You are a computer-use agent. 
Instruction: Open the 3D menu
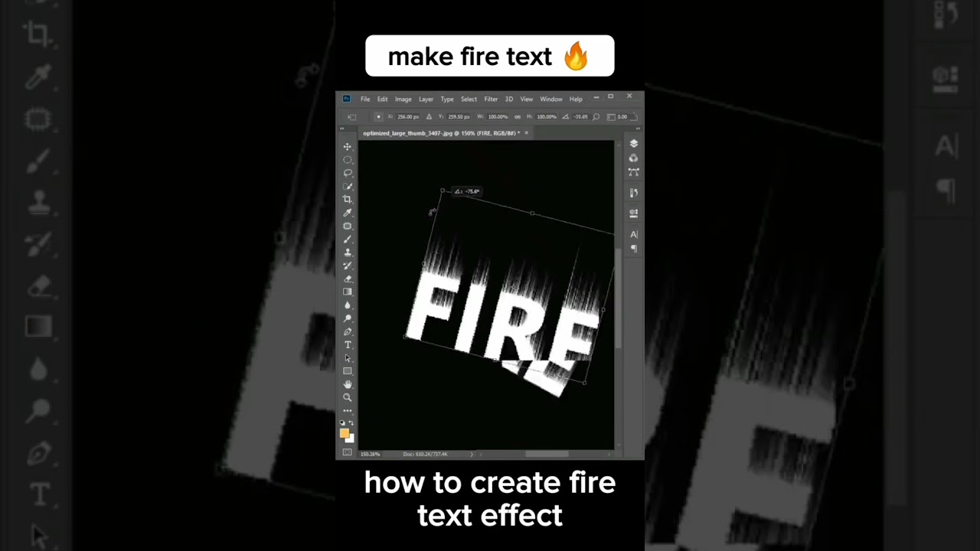509,99
